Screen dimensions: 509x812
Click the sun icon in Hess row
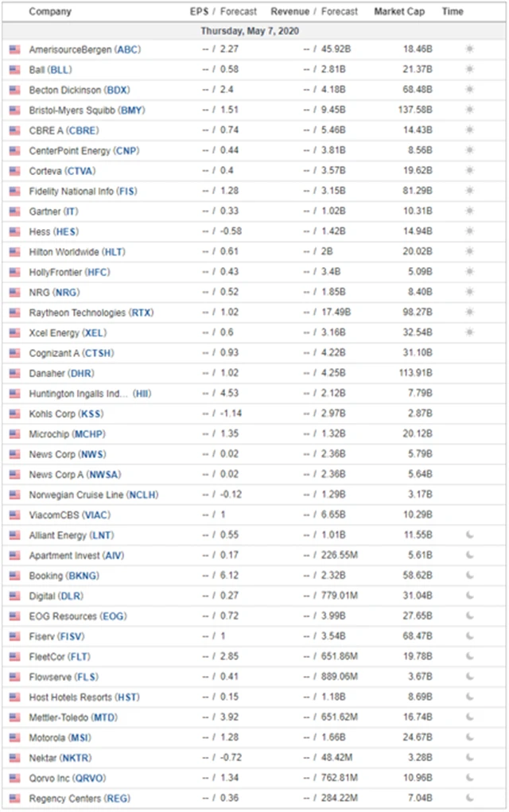coord(469,231)
